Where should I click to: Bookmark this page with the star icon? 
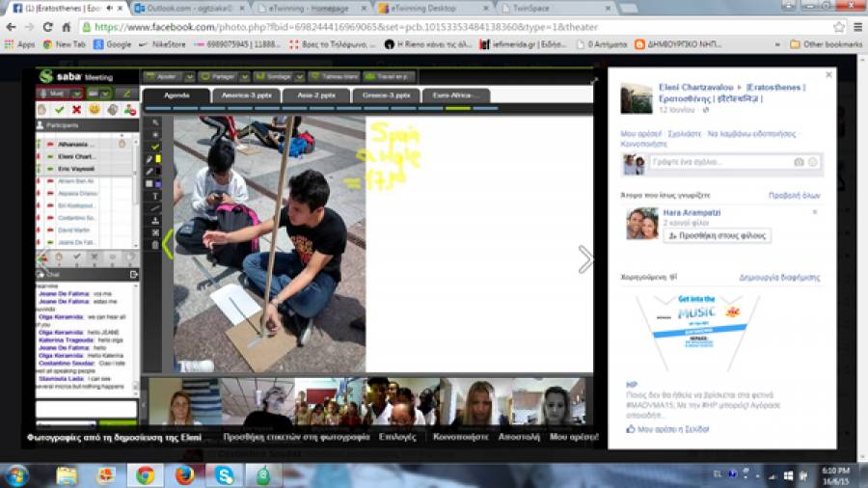[839, 27]
